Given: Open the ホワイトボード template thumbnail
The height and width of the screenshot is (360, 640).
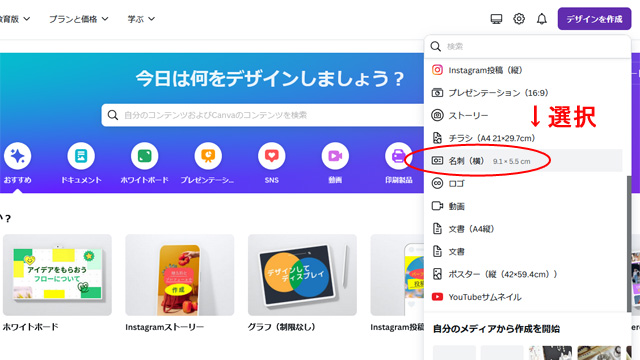Looking at the screenshot, I should (57, 275).
